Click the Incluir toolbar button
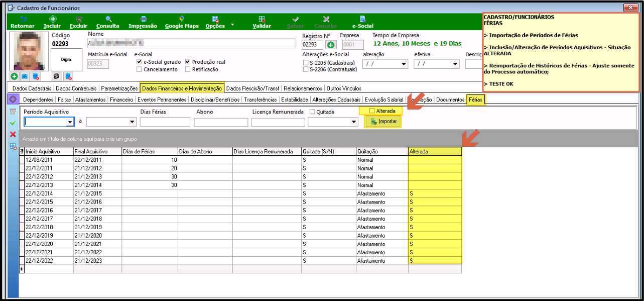The width and height of the screenshot is (644, 301). click(52, 22)
